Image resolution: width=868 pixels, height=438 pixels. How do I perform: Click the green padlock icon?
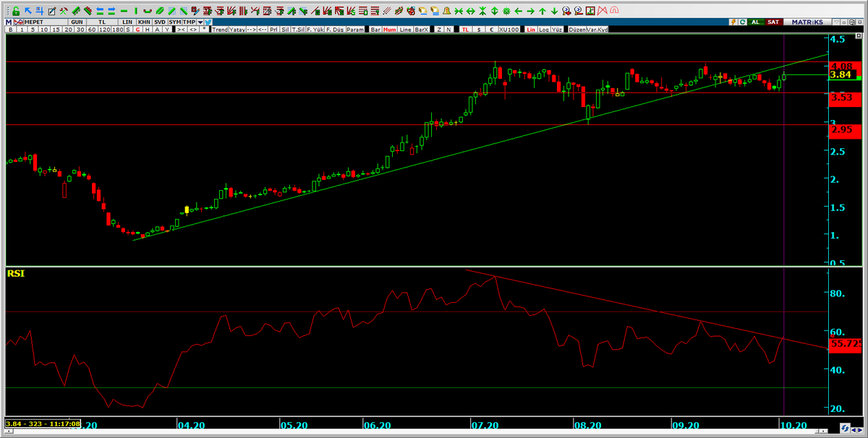(15, 11)
